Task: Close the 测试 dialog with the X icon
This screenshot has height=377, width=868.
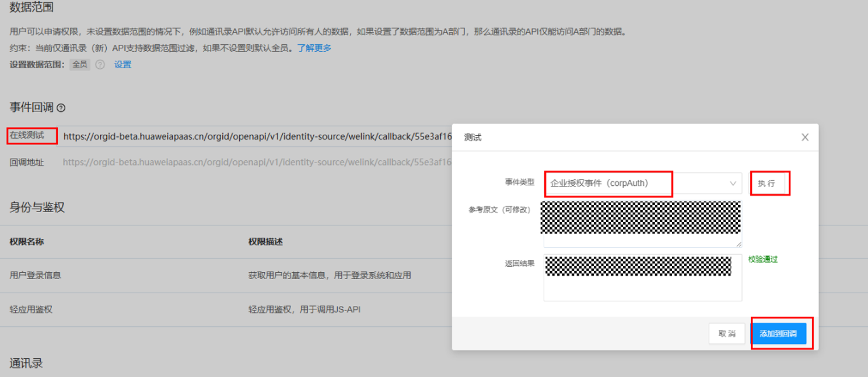Action: tap(805, 138)
